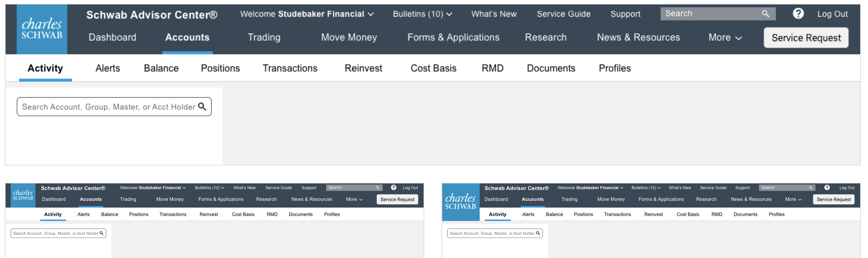The width and height of the screenshot is (868, 258).
Task: Click header Search magnifier icon in bottom-right mockup
Action: coord(811,188)
